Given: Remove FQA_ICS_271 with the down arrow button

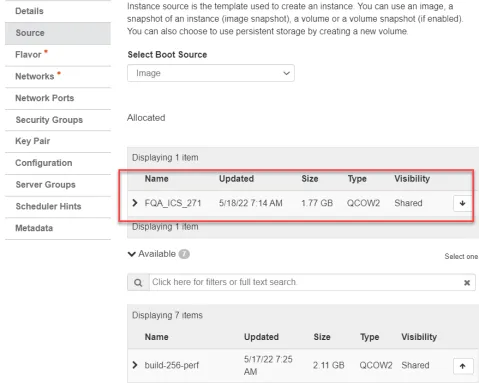Looking at the screenshot, I should point(462,203).
